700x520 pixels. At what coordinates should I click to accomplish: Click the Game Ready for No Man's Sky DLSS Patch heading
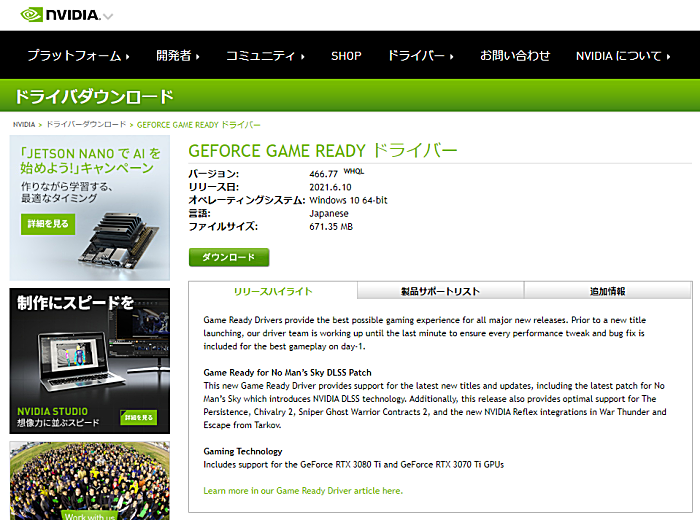pos(288,372)
